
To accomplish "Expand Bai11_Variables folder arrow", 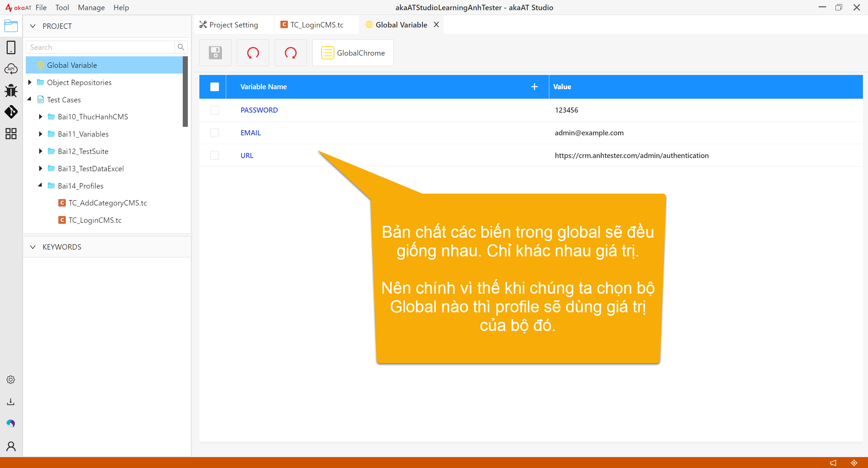I will pos(40,134).
